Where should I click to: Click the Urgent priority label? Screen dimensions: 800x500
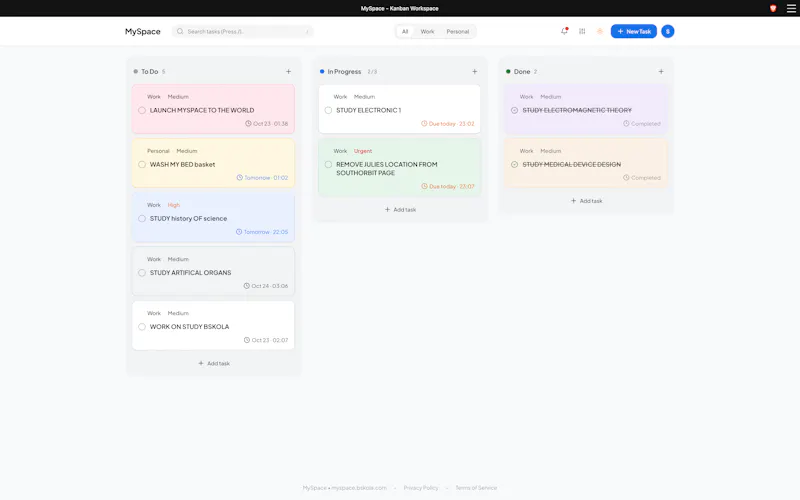click(x=363, y=151)
